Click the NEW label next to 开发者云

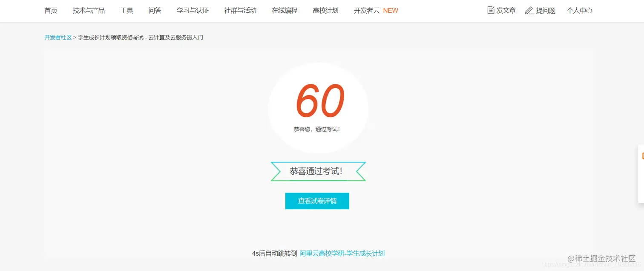tap(391, 11)
